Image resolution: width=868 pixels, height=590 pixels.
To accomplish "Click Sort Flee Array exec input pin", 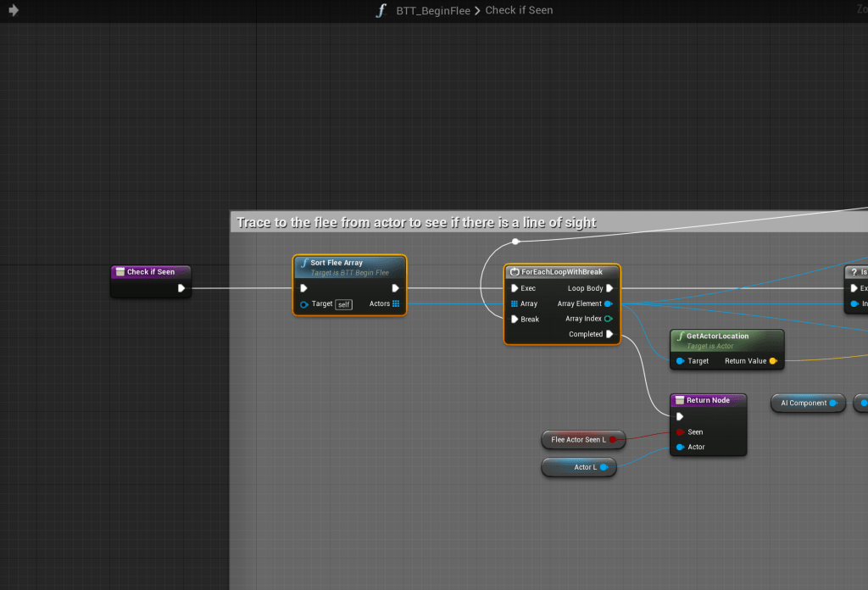I will [x=304, y=288].
